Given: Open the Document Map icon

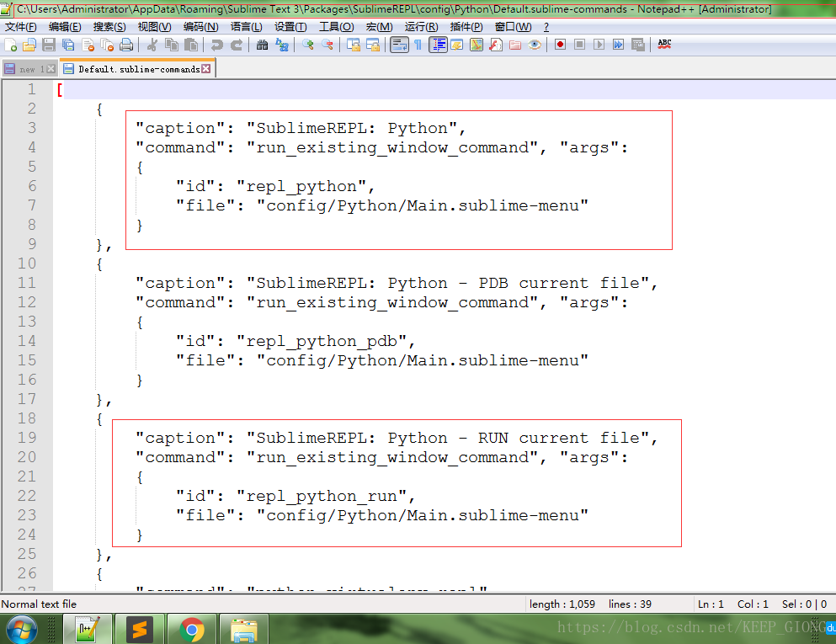Looking at the screenshot, I should (477, 45).
